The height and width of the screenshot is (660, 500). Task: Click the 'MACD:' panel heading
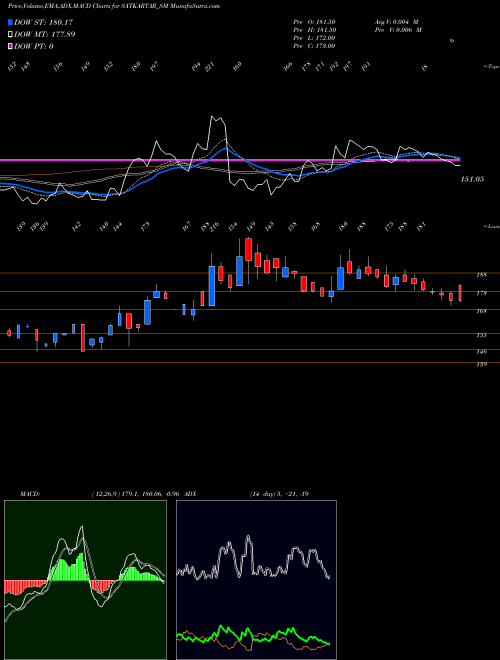click(30, 494)
